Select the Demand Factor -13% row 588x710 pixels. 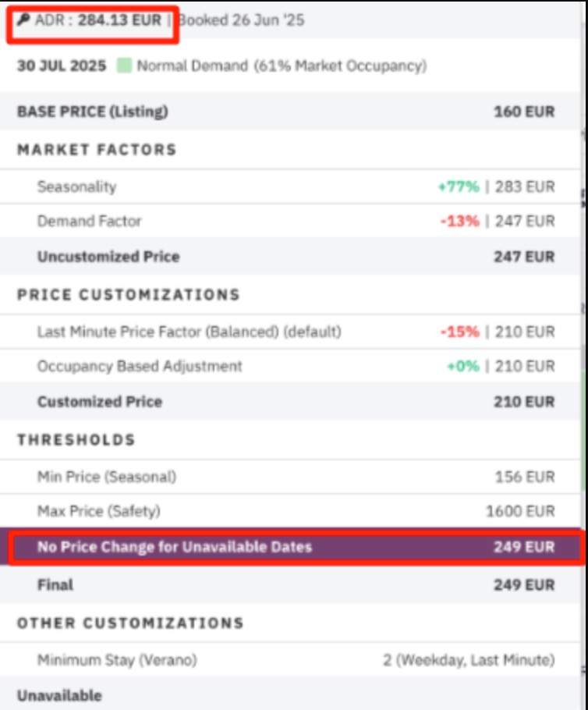[x=290, y=221]
